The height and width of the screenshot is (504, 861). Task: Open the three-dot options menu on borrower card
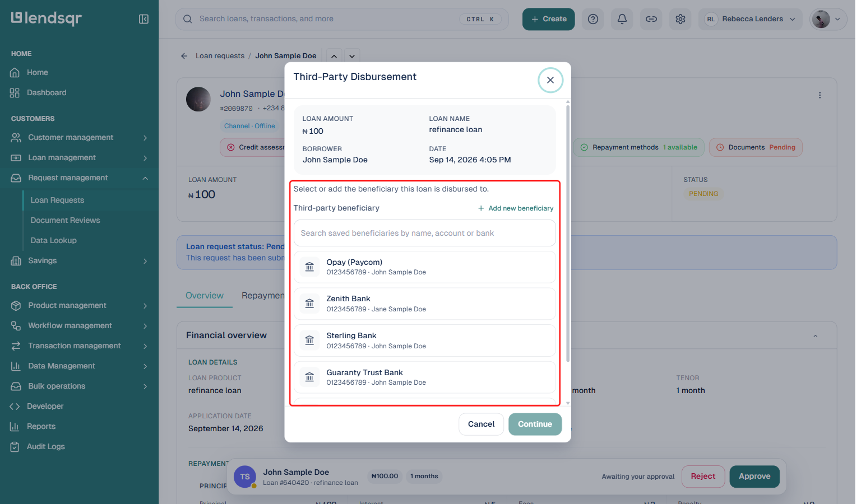[820, 95]
